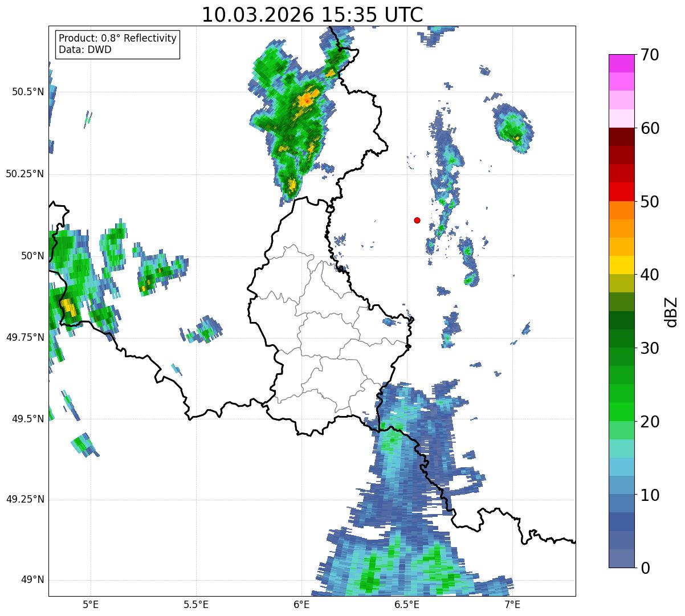The height and width of the screenshot is (616, 685).
Task: Click the colorbar 50 tick label
Action: coord(650,202)
